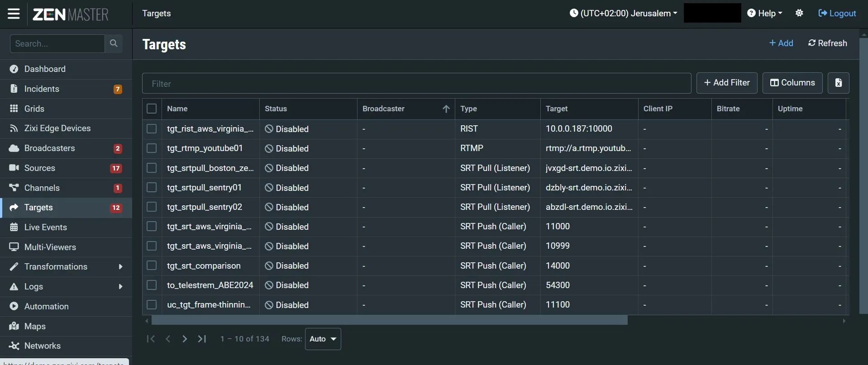868x365 pixels.
Task: Focus the Filter input field
Action: (416, 84)
